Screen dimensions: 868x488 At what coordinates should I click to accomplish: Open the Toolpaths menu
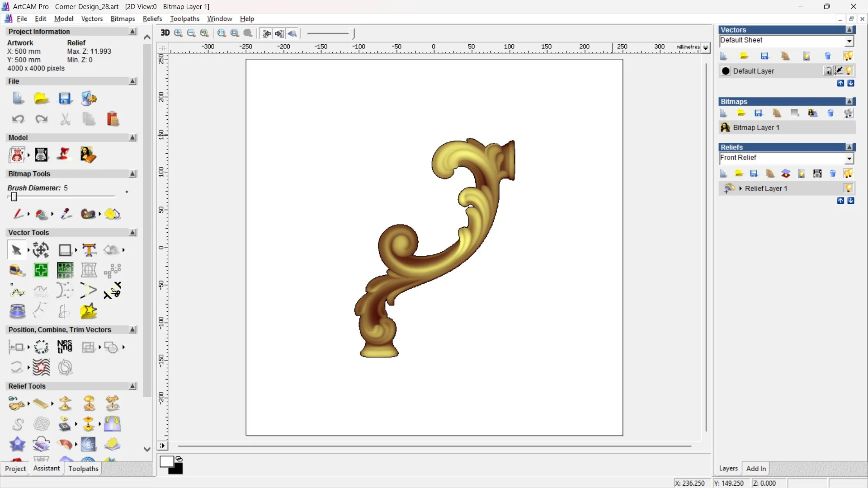coord(184,19)
